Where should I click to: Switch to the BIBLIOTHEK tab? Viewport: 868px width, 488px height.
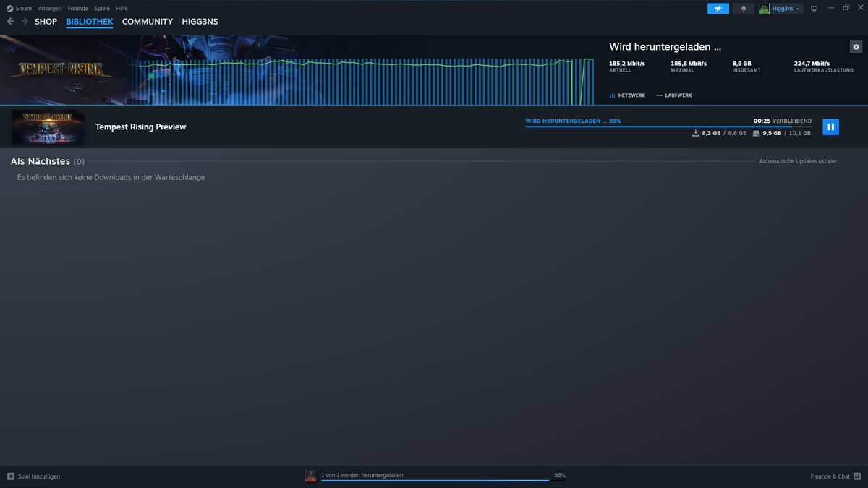click(x=89, y=22)
